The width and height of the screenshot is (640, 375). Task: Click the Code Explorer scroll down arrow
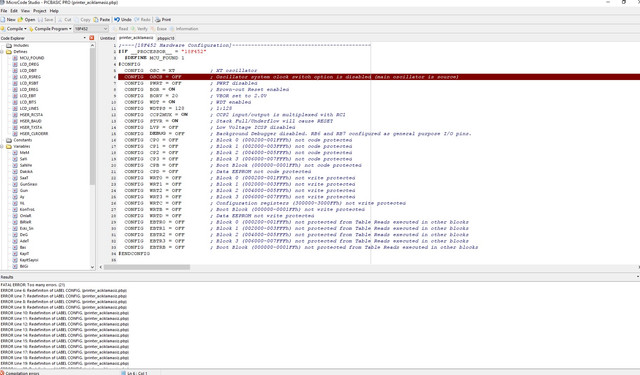[92, 267]
